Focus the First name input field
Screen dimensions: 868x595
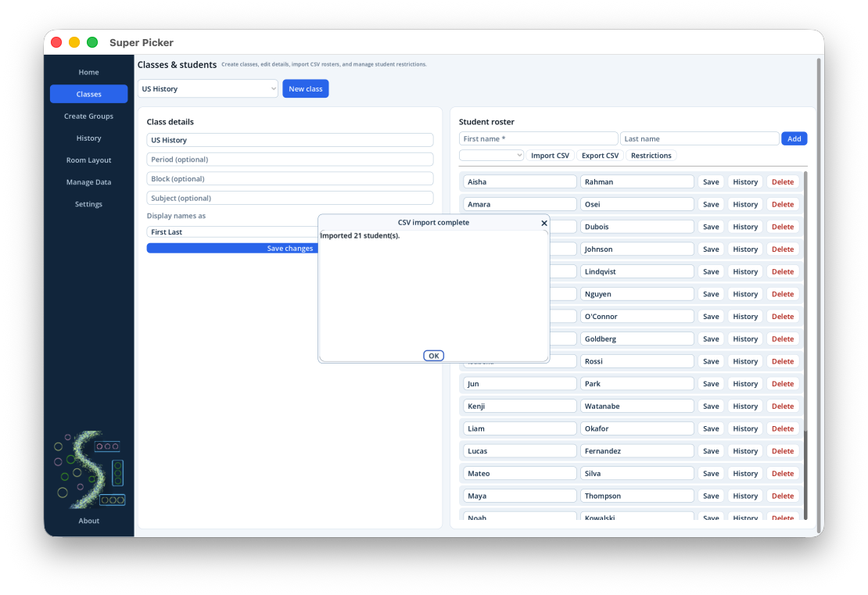coord(538,139)
